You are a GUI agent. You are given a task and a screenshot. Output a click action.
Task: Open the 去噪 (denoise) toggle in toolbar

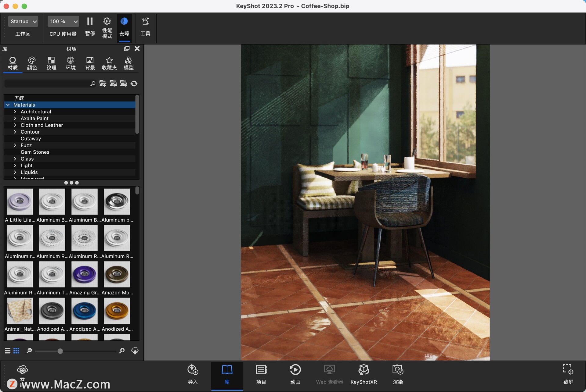124,27
